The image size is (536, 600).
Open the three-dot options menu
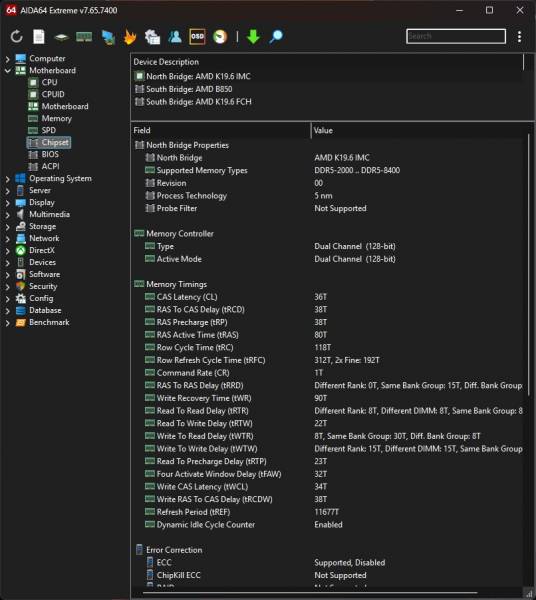(x=519, y=37)
